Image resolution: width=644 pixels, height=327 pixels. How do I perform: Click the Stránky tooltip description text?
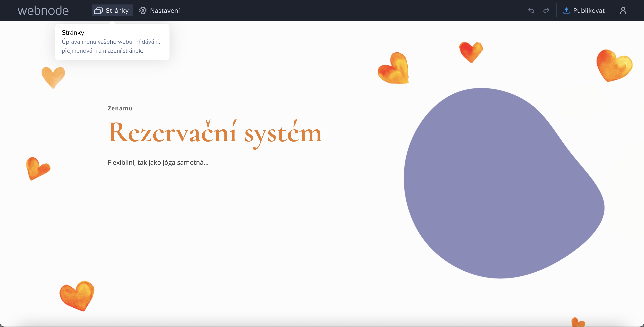tap(111, 46)
